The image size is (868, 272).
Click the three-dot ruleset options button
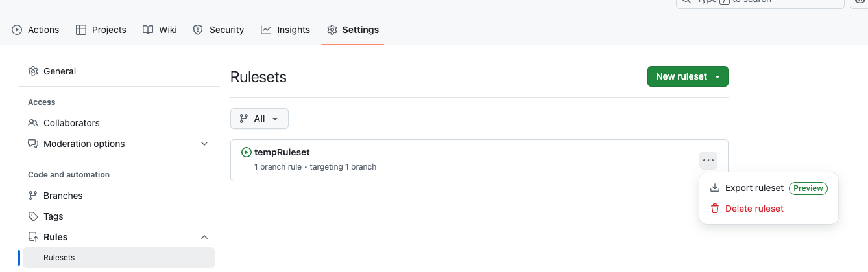click(708, 161)
